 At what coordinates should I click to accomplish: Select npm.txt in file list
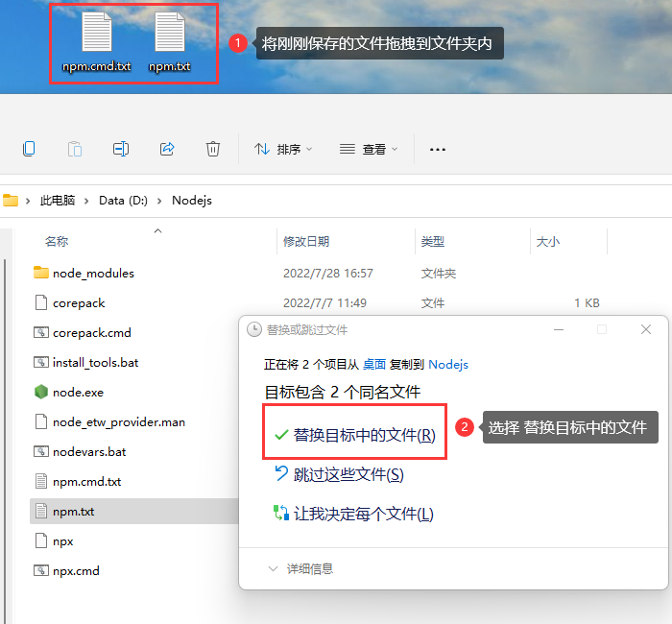click(73, 512)
